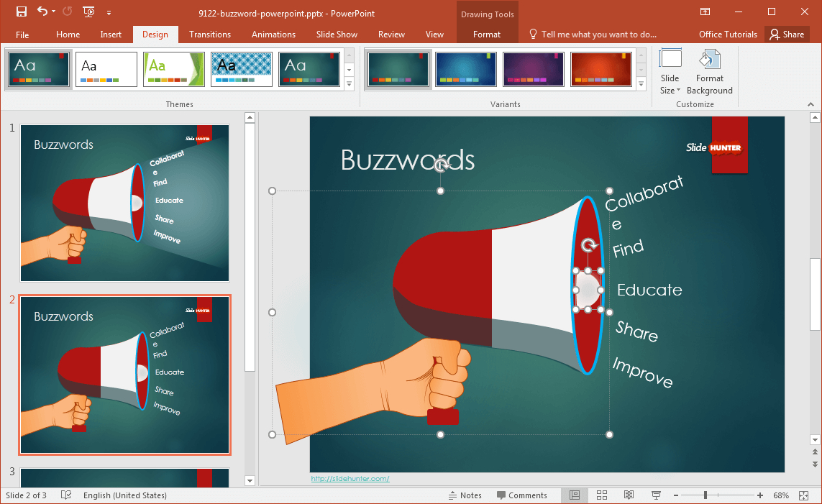Click the Undo arrow icon
Viewport: 822px width, 504px height.
pos(42,12)
